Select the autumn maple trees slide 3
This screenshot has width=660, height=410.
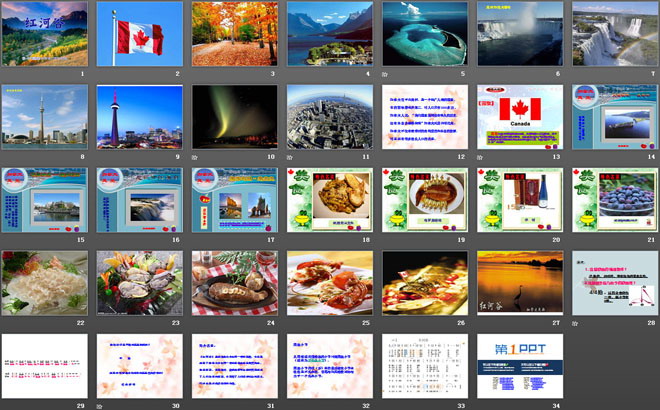(x=234, y=34)
